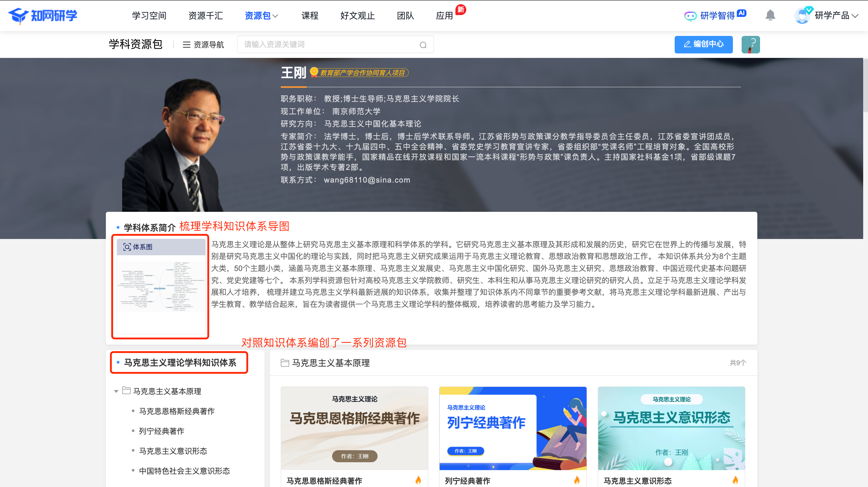Screen dimensions: 868x487
Task: Click the user avatar icon beside 研学产品
Action: [803, 15]
